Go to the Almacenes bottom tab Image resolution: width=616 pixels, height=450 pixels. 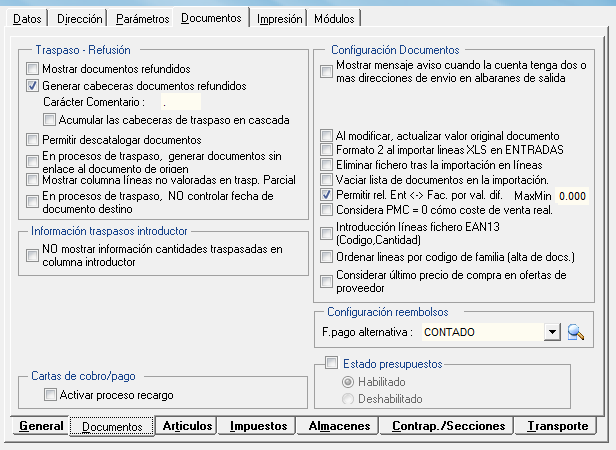(x=339, y=426)
